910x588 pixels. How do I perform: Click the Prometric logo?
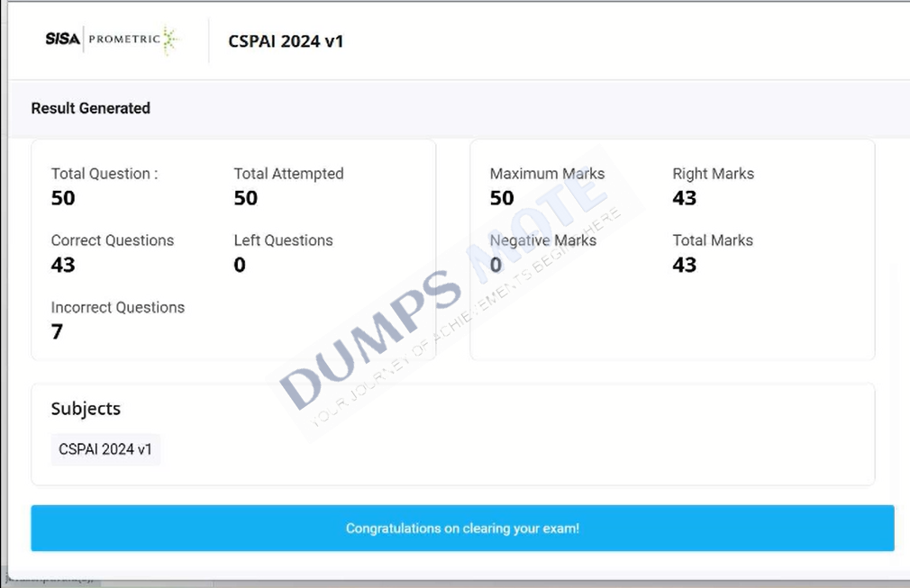pyautogui.click(x=133, y=40)
